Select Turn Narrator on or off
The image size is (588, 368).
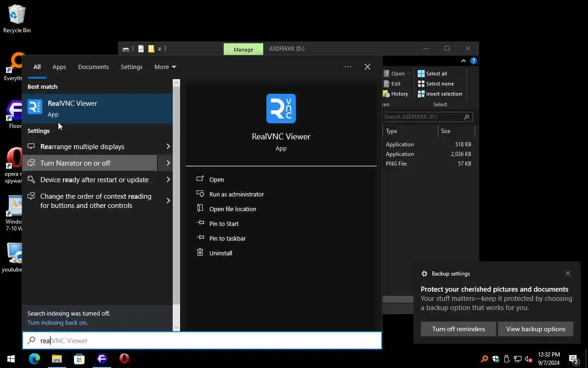[x=90, y=163]
